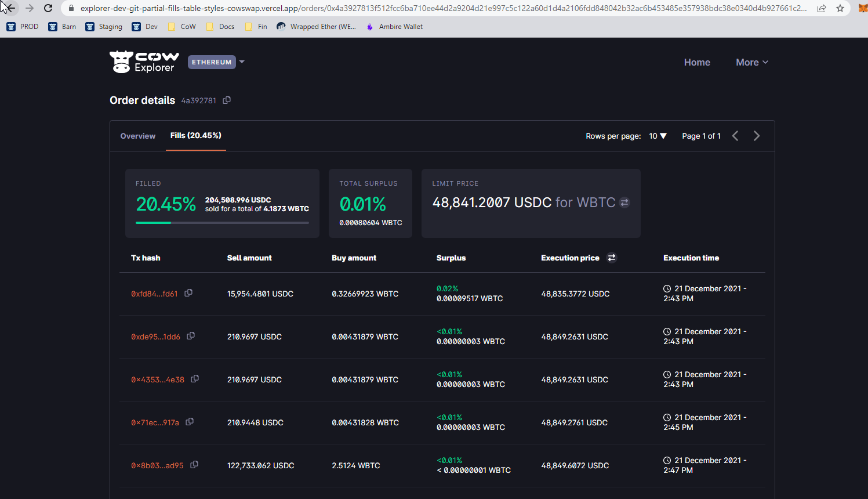The image size is (868, 499).
Task: Copy tx hash 0x71ec...917a
Action: [190, 422]
